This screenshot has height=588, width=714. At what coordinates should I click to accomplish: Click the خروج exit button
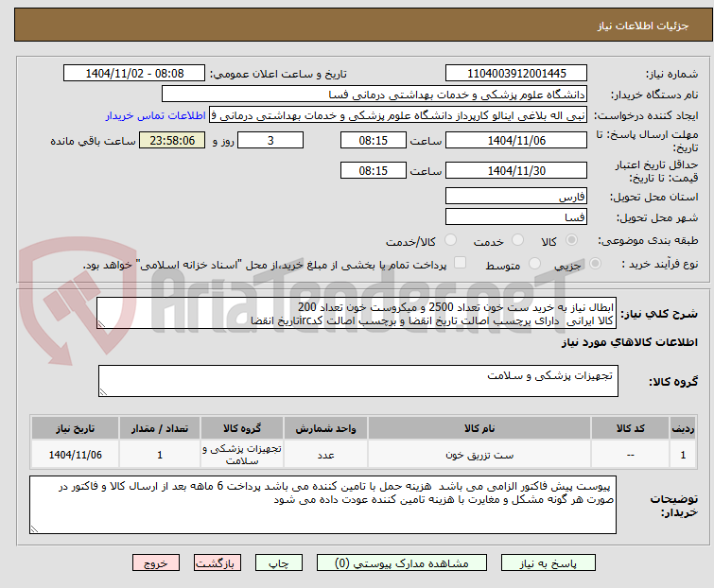[156, 563]
